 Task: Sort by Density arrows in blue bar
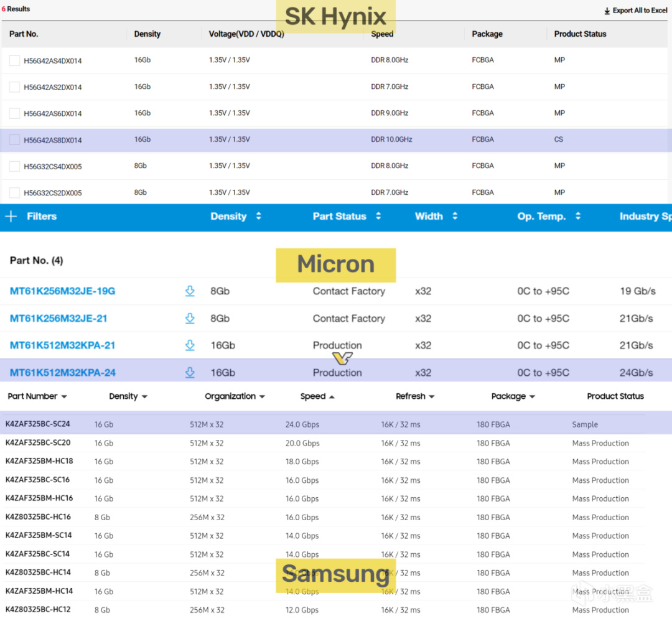coord(258,217)
